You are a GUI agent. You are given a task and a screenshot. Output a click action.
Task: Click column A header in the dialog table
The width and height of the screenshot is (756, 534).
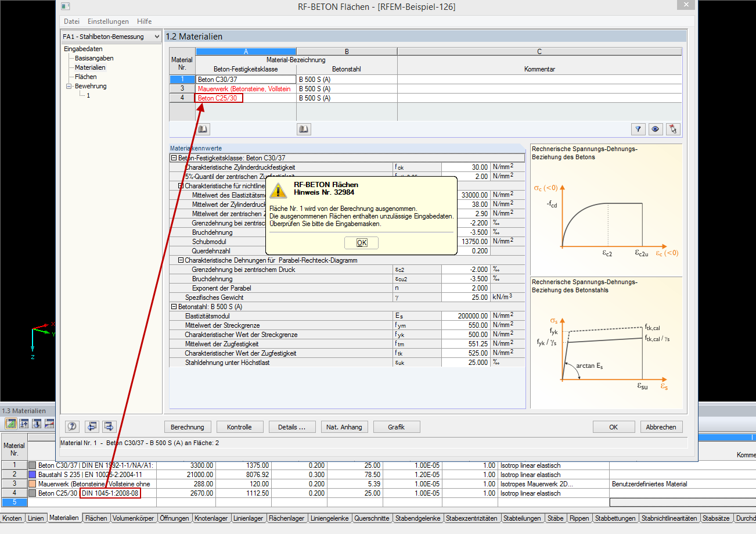[246, 52]
